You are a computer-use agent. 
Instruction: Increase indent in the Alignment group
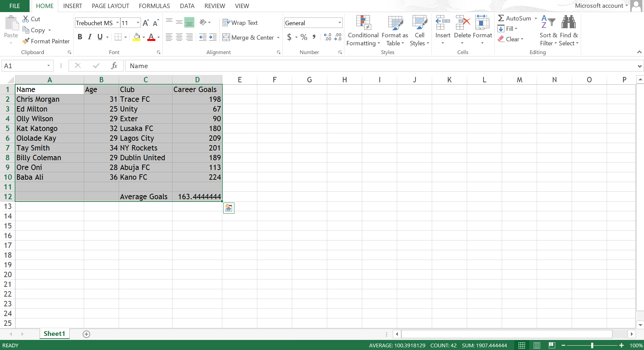pos(213,37)
